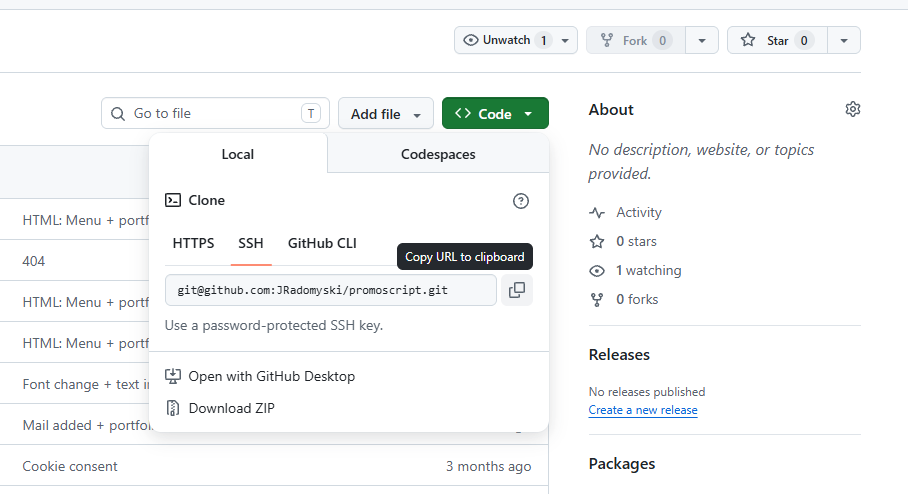
Task: Select the HTTPS clone option
Action: [193, 243]
